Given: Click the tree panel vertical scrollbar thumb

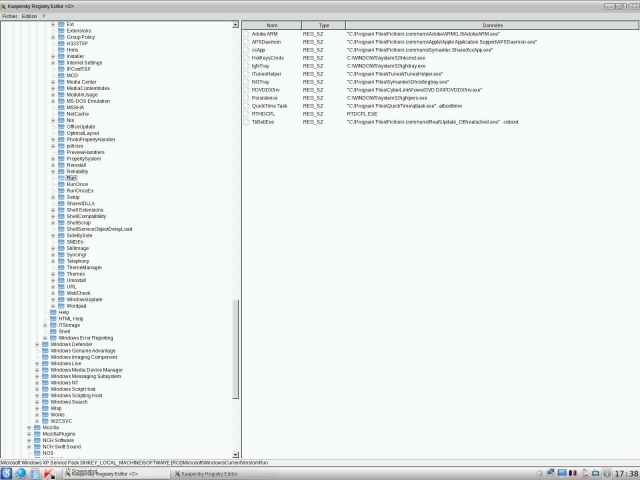Looking at the screenshot, I should (236, 349).
